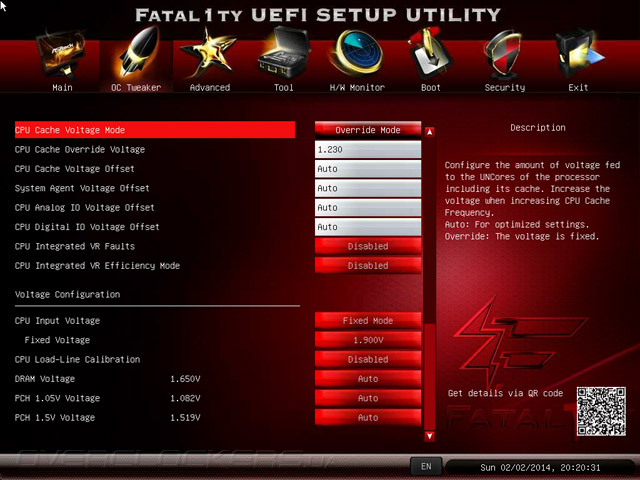Select the PCH 1.5V Voltage label
The height and width of the screenshot is (480, 640).
[55, 418]
